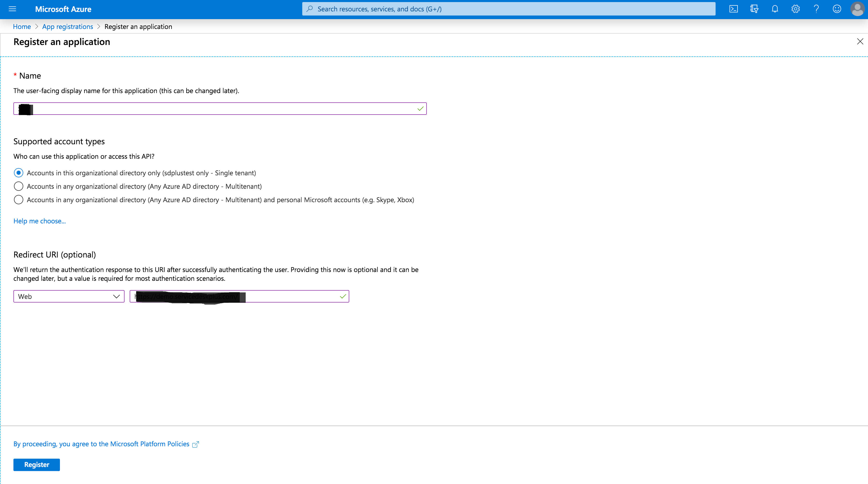This screenshot has width=868, height=484.
Task: Open Help me choose link
Action: (x=40, y=221)
